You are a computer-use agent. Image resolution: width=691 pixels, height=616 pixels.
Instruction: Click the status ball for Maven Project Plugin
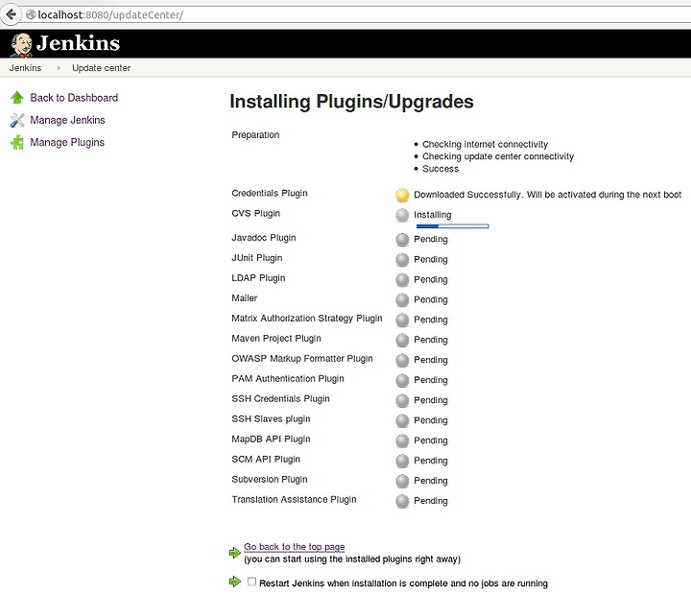point(402,341)
